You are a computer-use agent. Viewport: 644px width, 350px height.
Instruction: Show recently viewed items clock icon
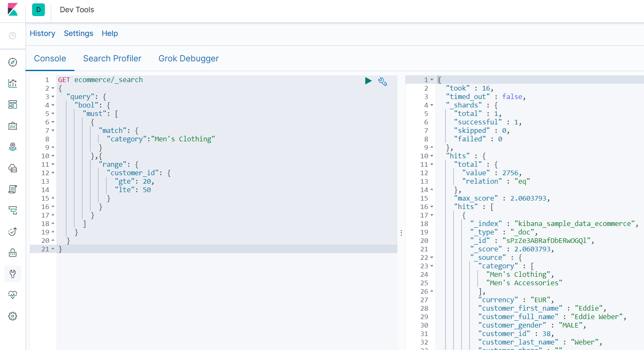point(13,36)
